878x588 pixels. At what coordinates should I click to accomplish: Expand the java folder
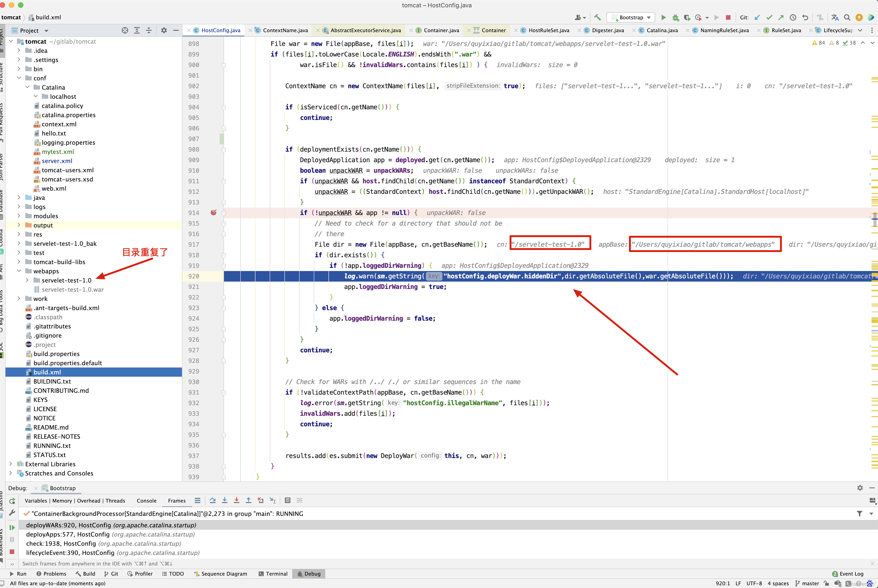click(x=19, y=198)
